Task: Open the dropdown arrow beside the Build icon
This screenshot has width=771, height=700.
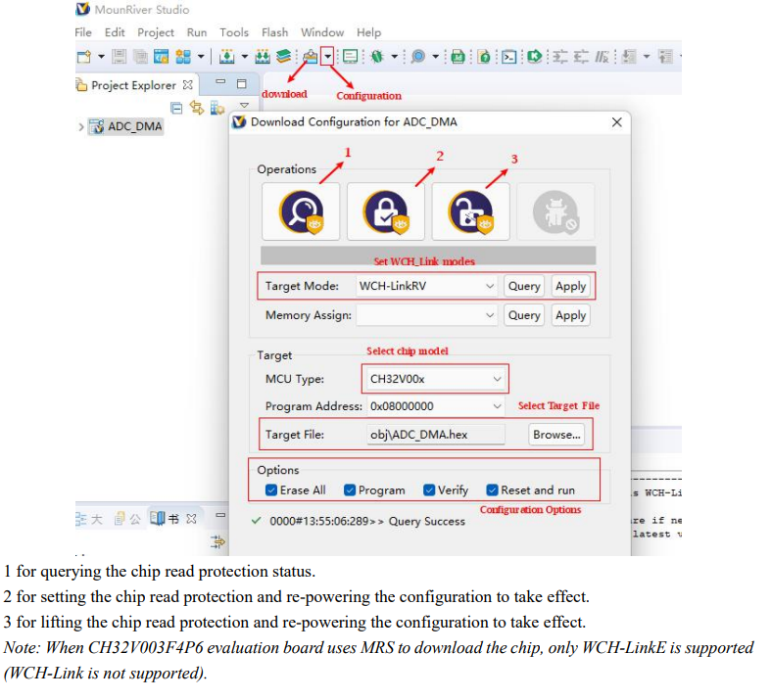Action: [244, 57]
